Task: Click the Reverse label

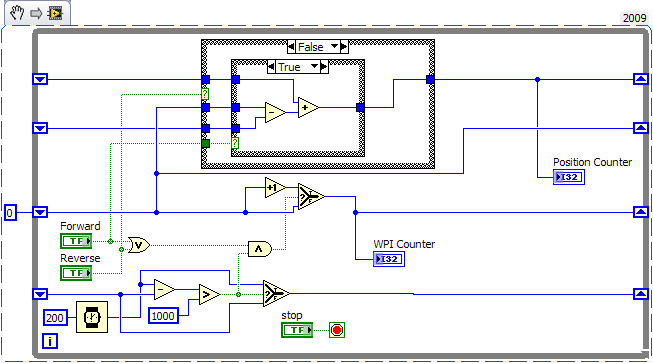Action: pyautogui.click(x=80, y=258)
